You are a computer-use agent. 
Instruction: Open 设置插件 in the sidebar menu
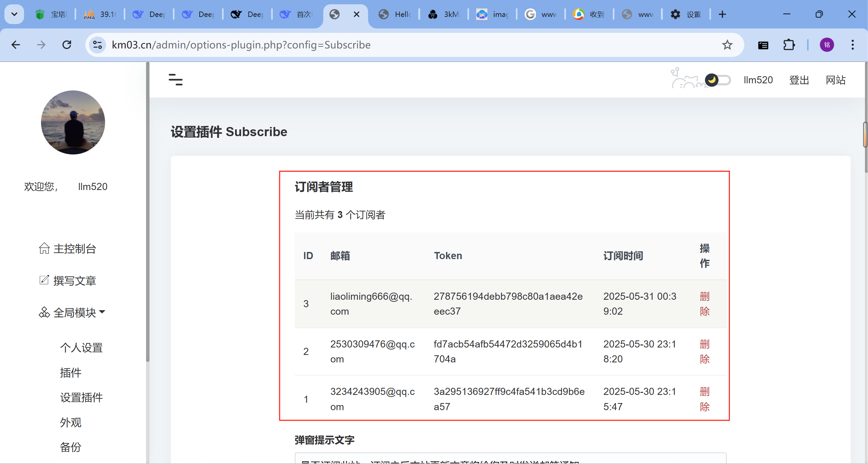(x=81, y=397)
